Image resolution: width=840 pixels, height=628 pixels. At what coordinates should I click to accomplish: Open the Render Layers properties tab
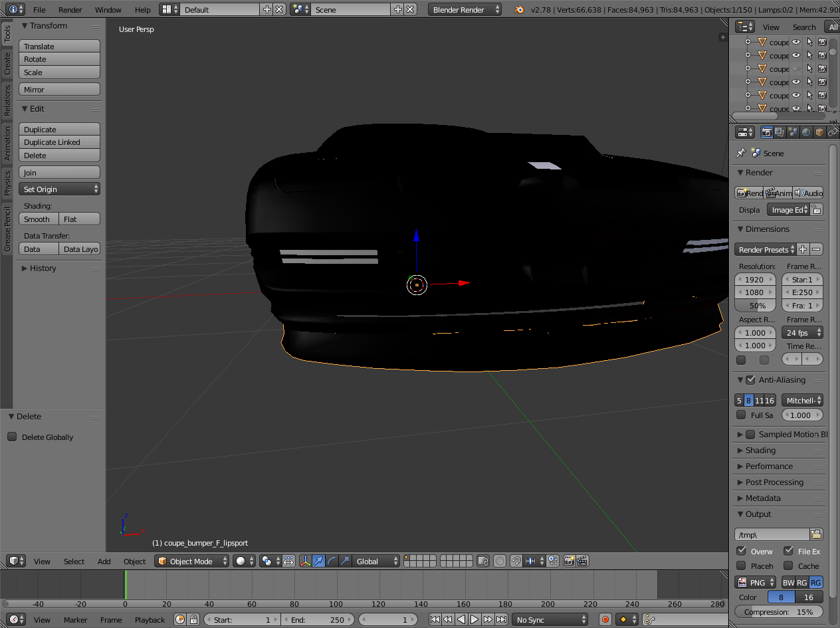pos(780,132)
